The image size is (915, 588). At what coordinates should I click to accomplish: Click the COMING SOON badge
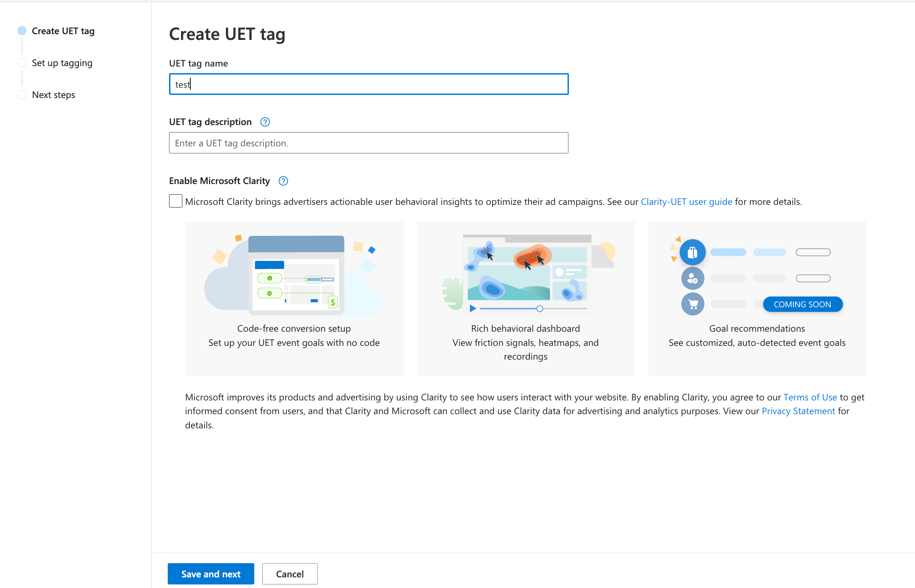click(x=803, y=304)
